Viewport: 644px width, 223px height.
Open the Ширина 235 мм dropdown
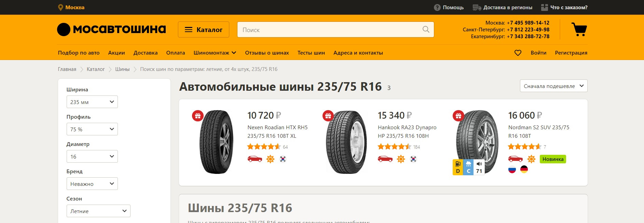click(x=92, y=102)
